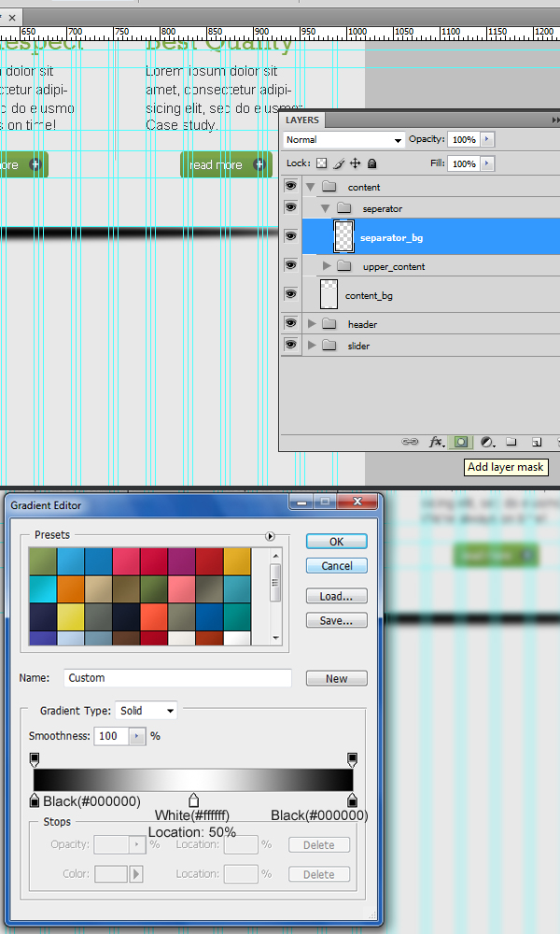
Task: Collapse the content group triangle
Action: (310, 187)
